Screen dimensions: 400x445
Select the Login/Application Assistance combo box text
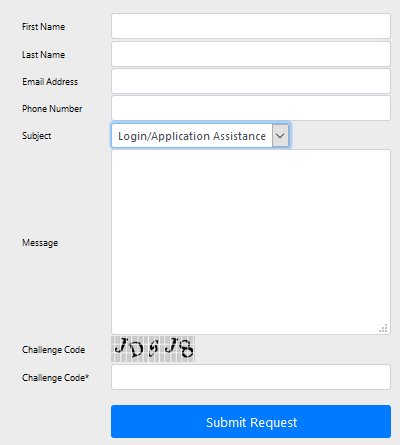[192, 136]
